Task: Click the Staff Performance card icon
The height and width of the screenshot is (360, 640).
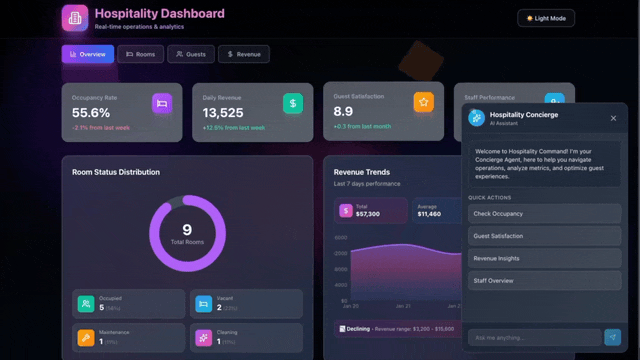Action: click(555, 98)
